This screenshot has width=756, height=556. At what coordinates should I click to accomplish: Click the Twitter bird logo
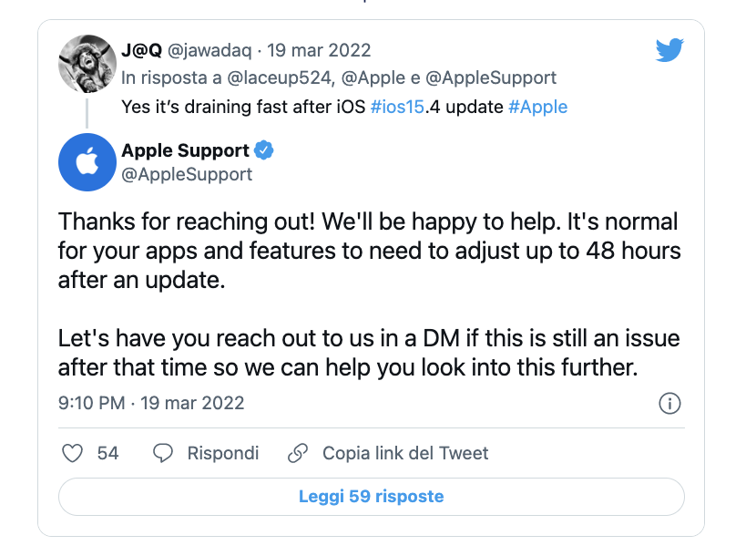click(x=669, y=51)
